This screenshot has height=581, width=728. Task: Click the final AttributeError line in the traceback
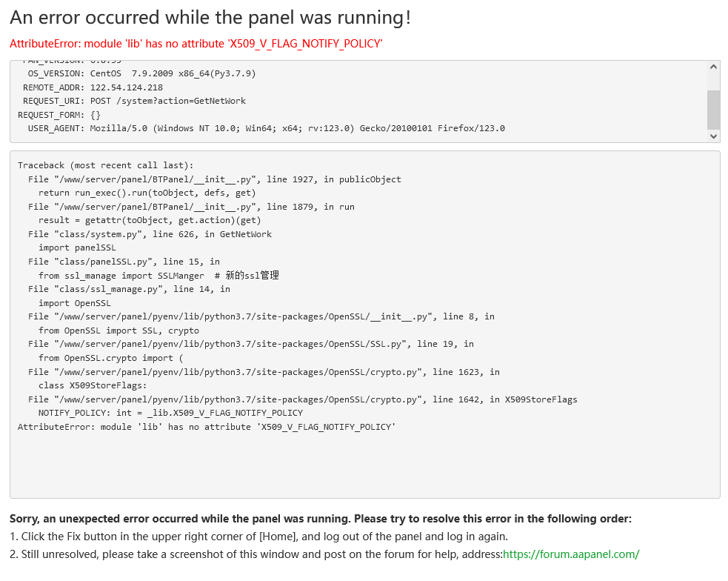[x=207, y=427]
